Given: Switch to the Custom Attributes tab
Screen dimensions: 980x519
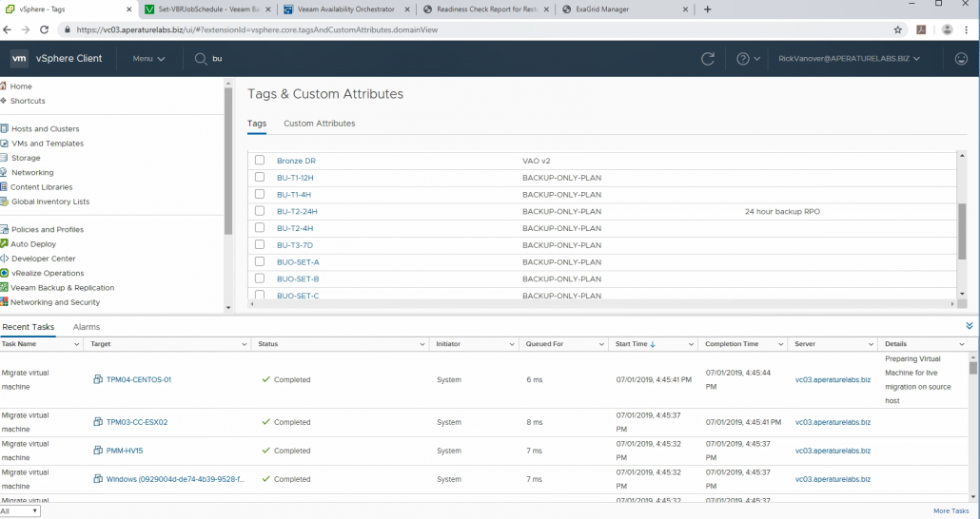Looking at the screenshot, I should tap(319, 124).
